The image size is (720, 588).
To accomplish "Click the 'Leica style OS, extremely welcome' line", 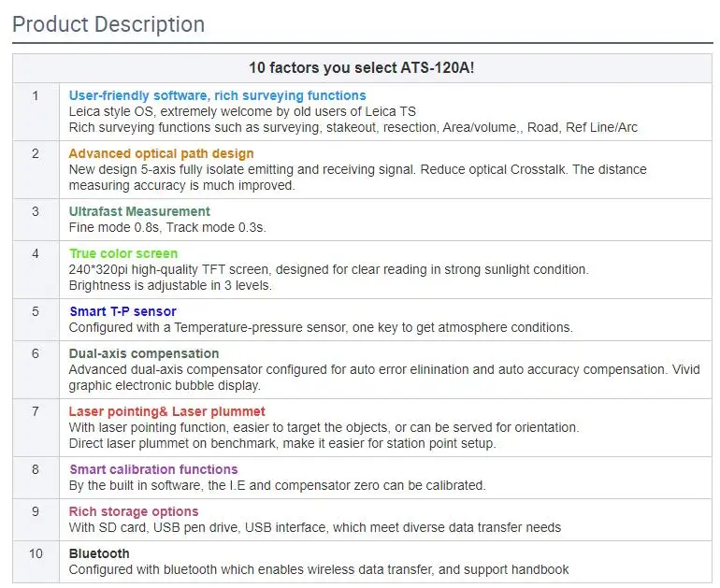I will (242, 111).
